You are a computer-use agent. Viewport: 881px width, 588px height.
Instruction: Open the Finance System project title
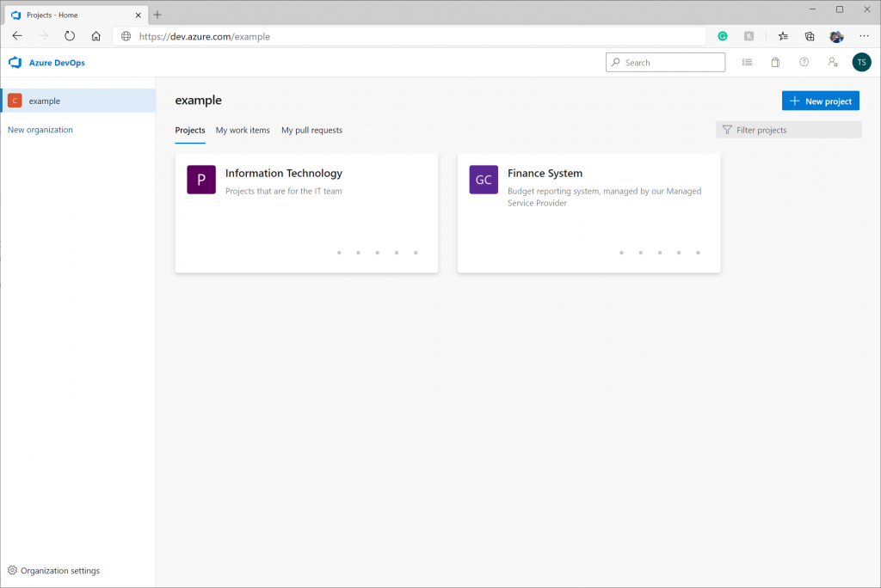click(545, 174)
